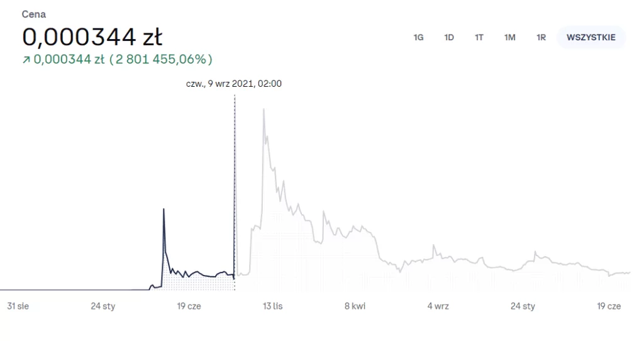Select the 1G time range
Image resolution: width=644 pixels, height=341 pixels.
(x=418, y=37)
